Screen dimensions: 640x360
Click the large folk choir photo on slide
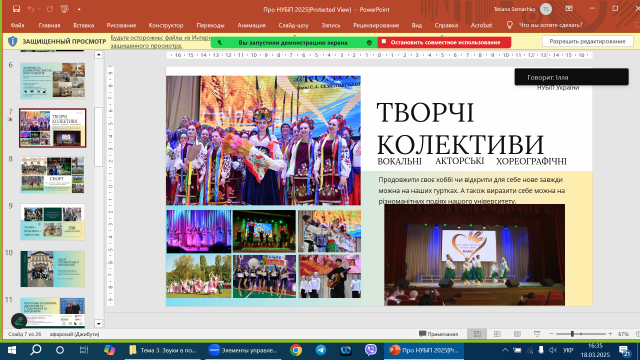coord(263,140)
